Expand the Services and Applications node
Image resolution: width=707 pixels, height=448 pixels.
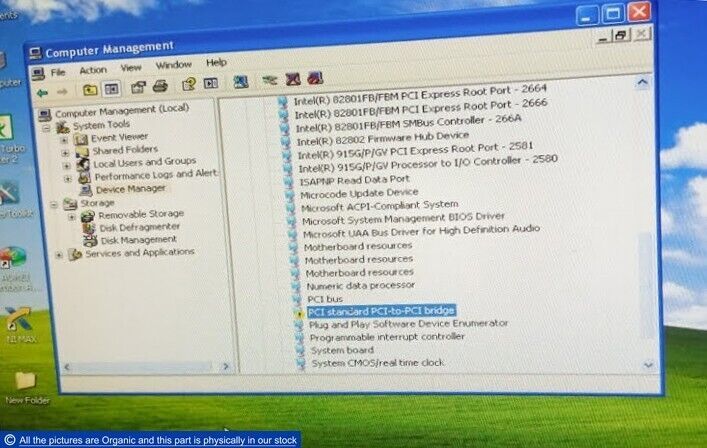(x=59, y=256)
